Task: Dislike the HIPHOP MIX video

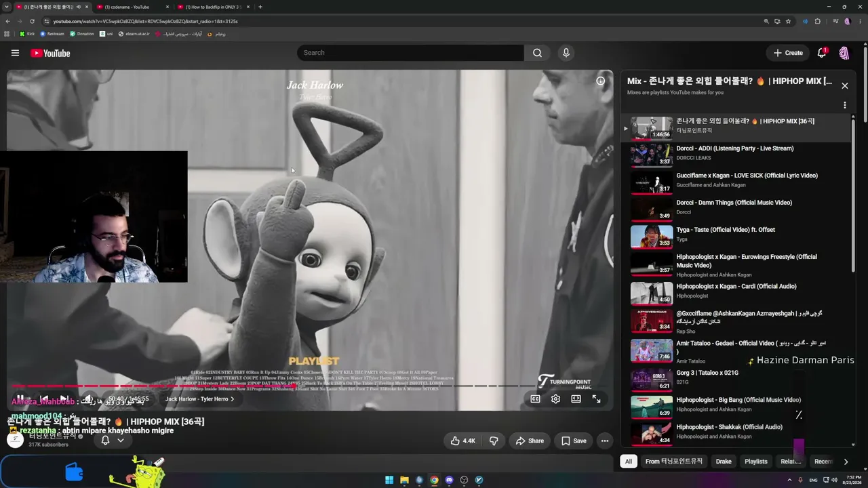Action: point(494,441)
